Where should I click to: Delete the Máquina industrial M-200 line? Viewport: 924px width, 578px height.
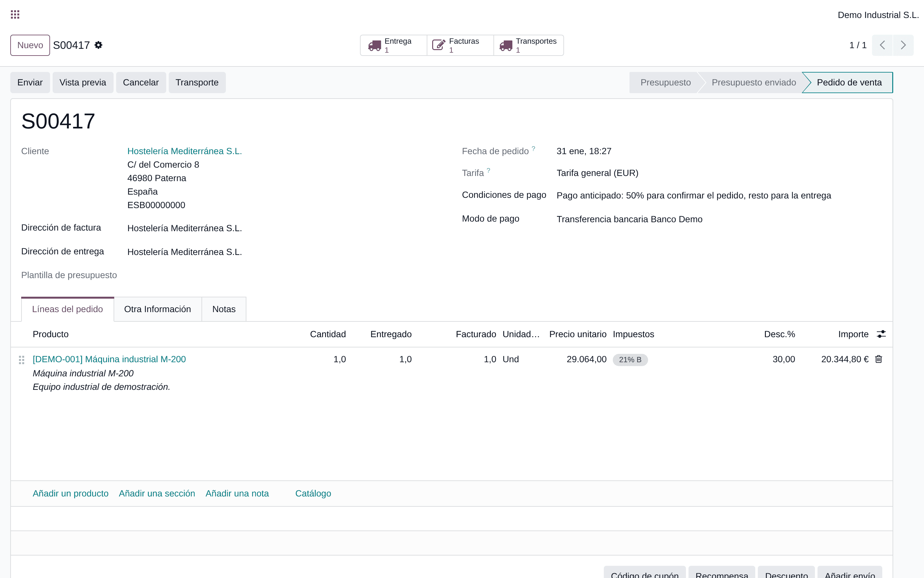pyautogui.click(x=878, y=359)
